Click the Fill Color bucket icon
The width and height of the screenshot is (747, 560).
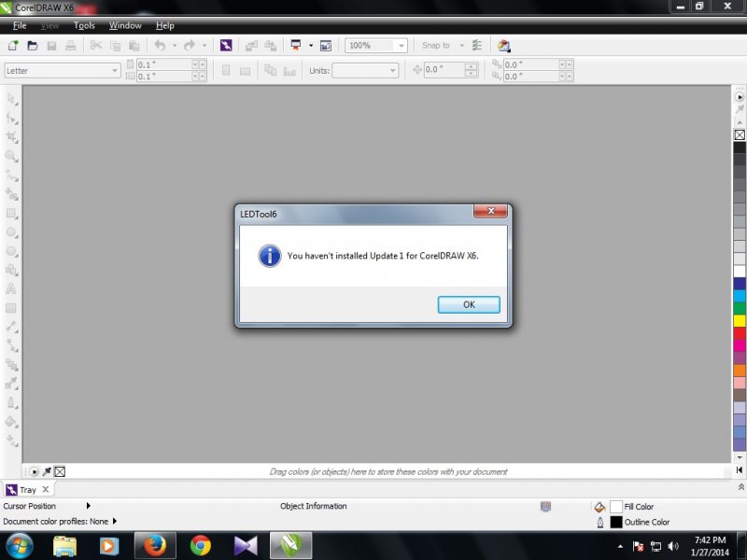599,507
